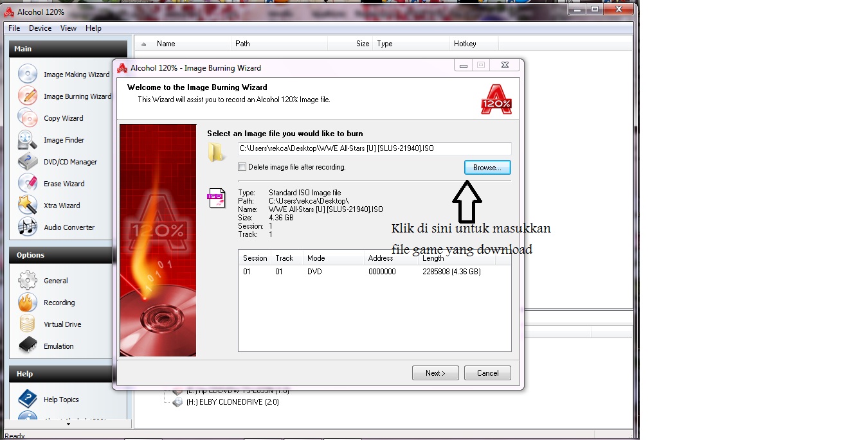Click the Track column header in wizard table
This screenshot has width=868, height=440.
point(287,258)
